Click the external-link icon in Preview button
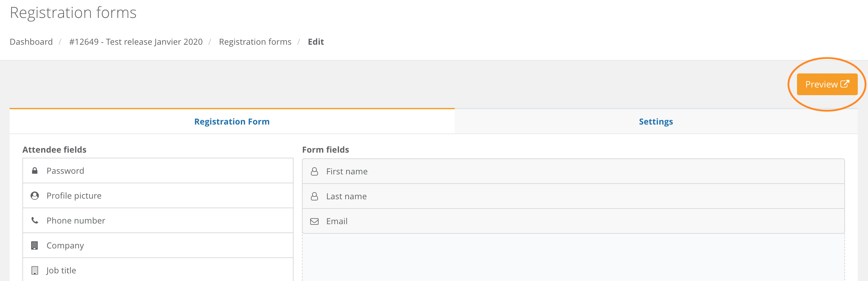This screenshot has height=281, width=868. pos(845,84)
